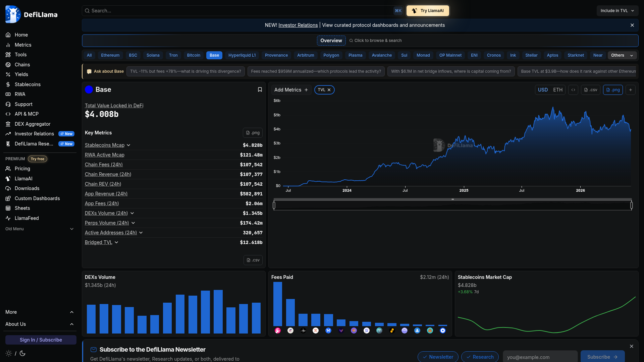This screenshot has width=644, height=362.
Task: Collapse the More section
Action: point(40,312)
